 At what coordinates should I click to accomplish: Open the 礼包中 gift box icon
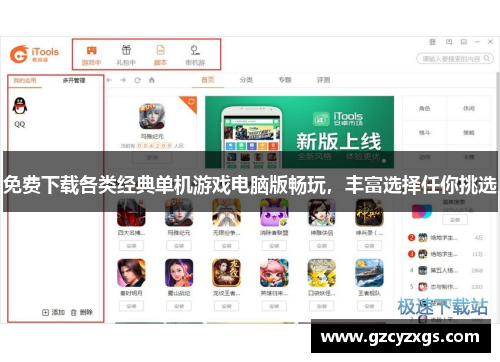point(126,50)
